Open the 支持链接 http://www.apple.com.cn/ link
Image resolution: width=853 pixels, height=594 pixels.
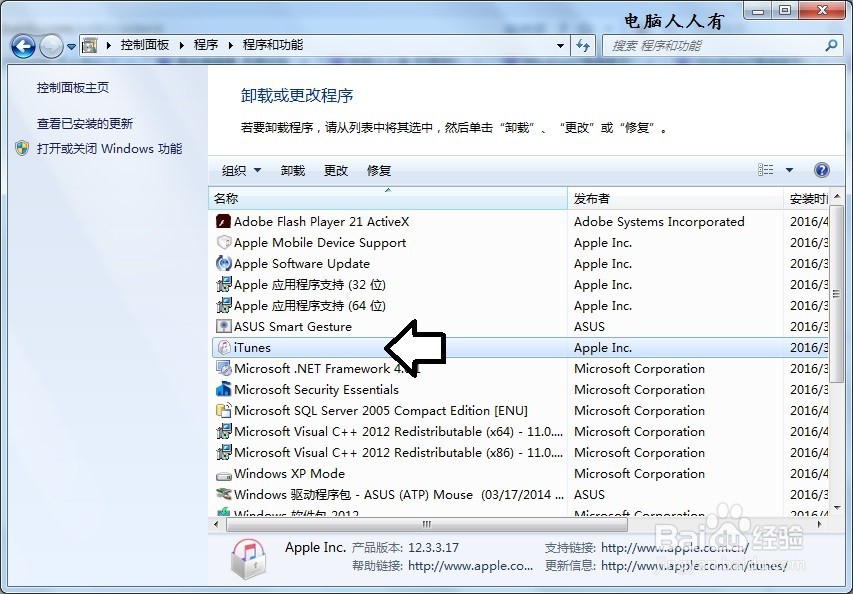675,548
